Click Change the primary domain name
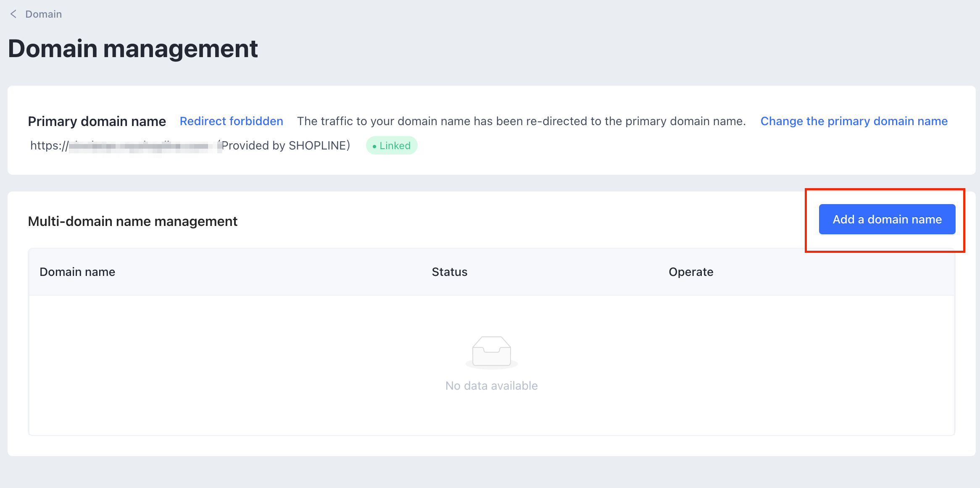The image size is (980, 488). 854,121
